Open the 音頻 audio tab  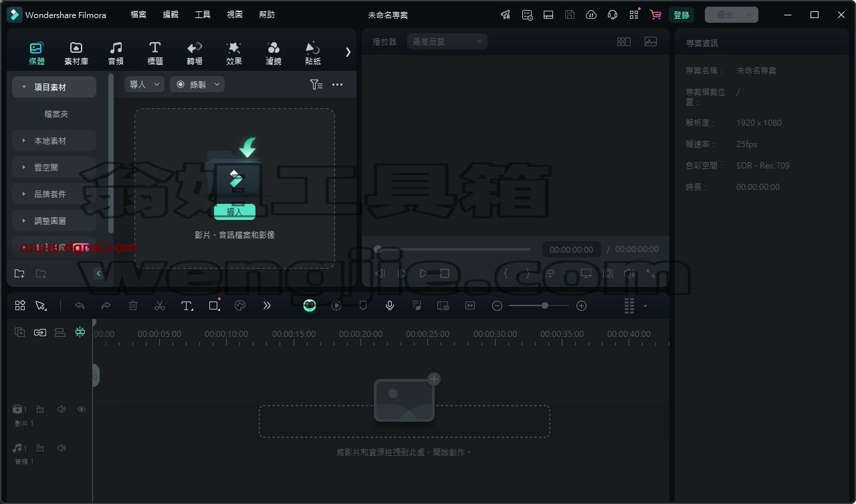pos(116,53)
